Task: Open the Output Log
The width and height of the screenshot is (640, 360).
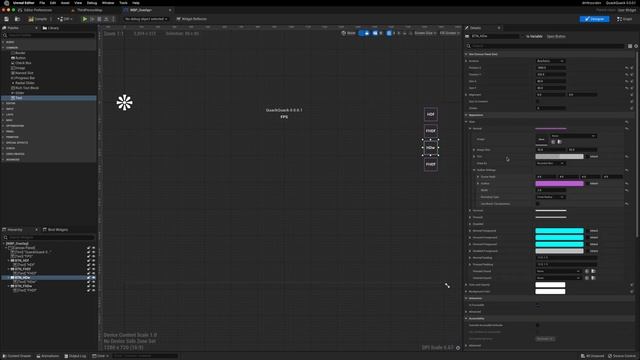Action: click(75, 356)
